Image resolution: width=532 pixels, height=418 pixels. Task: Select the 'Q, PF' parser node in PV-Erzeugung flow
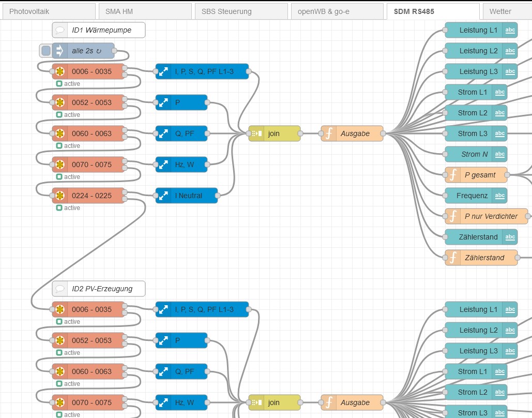tap(181, 371)
